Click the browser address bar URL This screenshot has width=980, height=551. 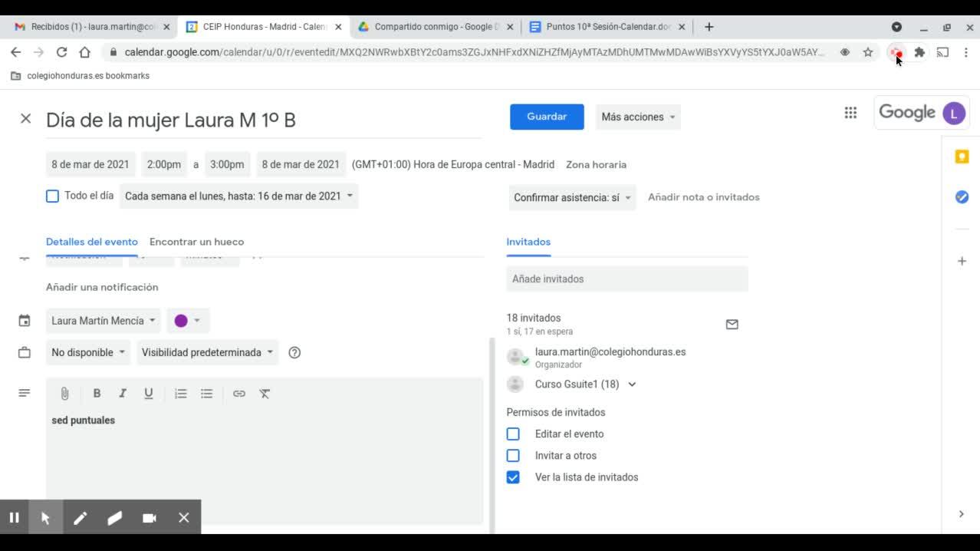tap(474, 52)
